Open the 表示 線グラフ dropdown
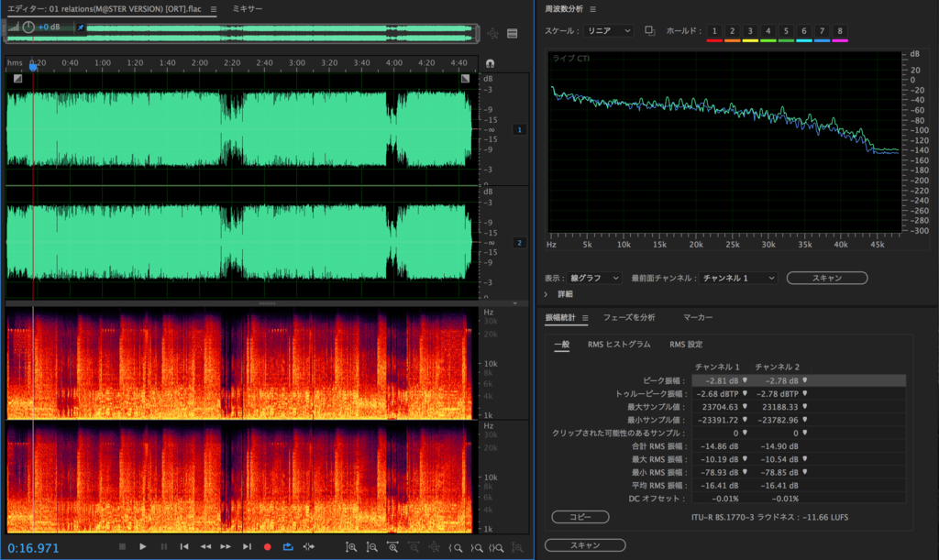This screenshot has height=560, width=939. 594,279
